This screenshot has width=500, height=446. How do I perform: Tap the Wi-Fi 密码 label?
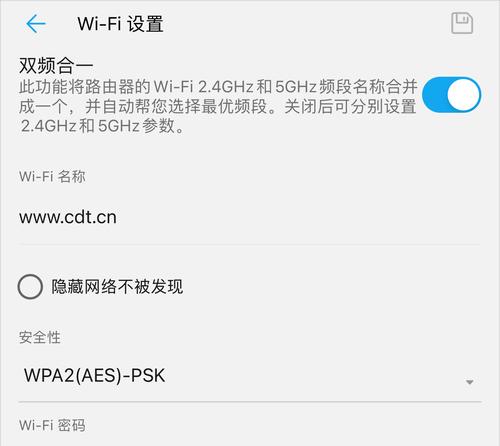[x=52, y=425]
